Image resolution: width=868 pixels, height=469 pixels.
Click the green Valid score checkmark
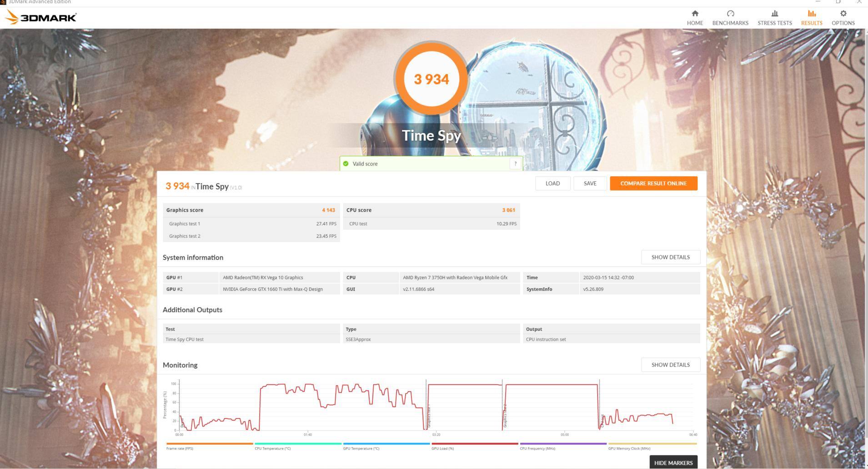coord(346,164)
